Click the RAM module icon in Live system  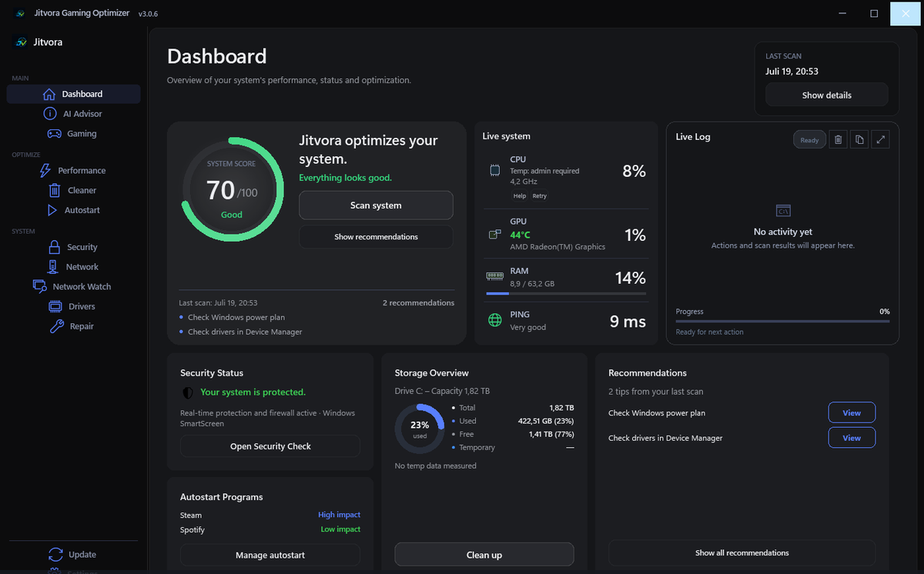coord(494,275)
